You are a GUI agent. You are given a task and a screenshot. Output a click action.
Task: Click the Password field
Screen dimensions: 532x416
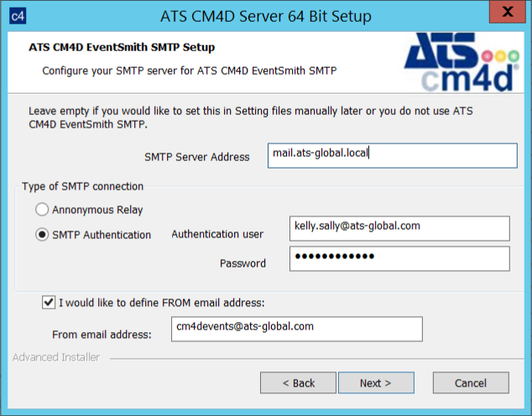tap(399, 258)
